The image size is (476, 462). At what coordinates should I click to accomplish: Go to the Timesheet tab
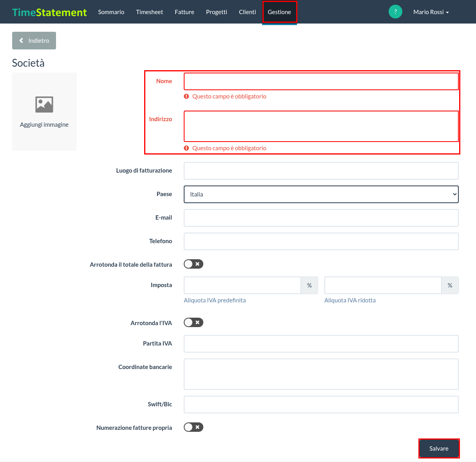click(150, 12)
